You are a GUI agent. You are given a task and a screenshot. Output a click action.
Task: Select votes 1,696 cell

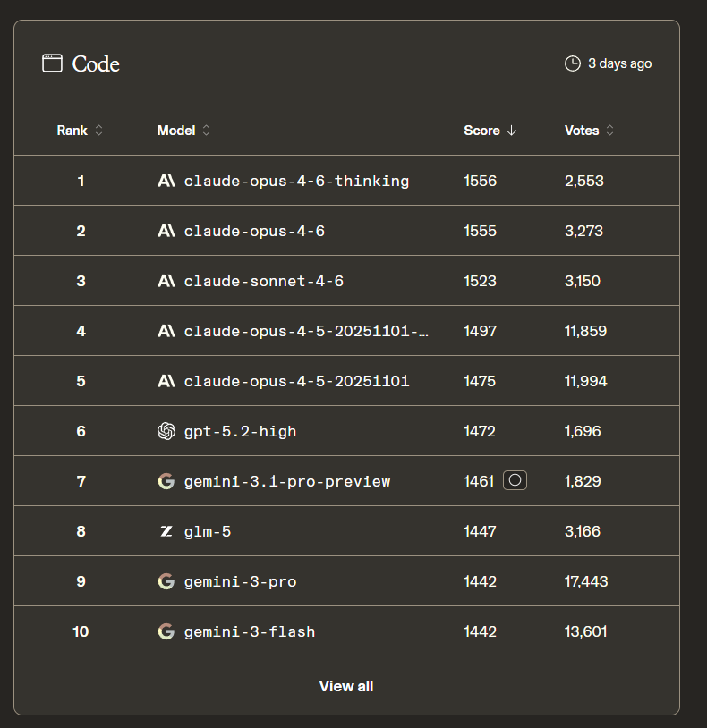tap(583, 431)
